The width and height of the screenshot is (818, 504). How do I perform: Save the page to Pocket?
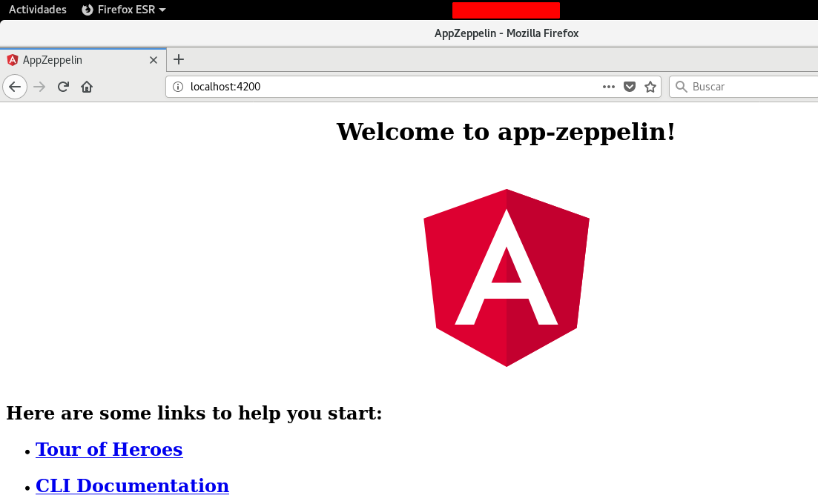pos(630,87)
